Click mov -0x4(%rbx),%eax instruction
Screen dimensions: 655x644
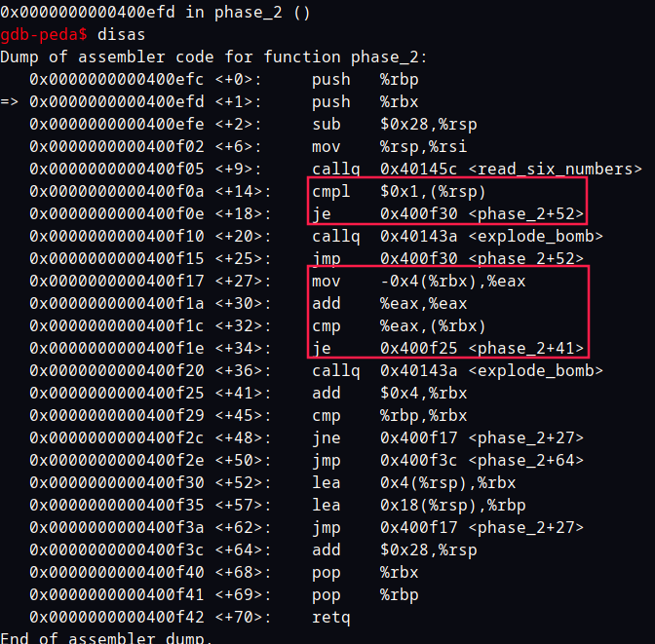418,281
